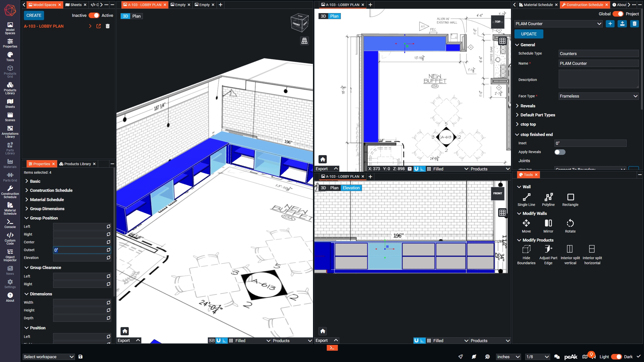644x362 pixels.
Task: Open the Products Library sidebar panel
Action: pos(10,88)
